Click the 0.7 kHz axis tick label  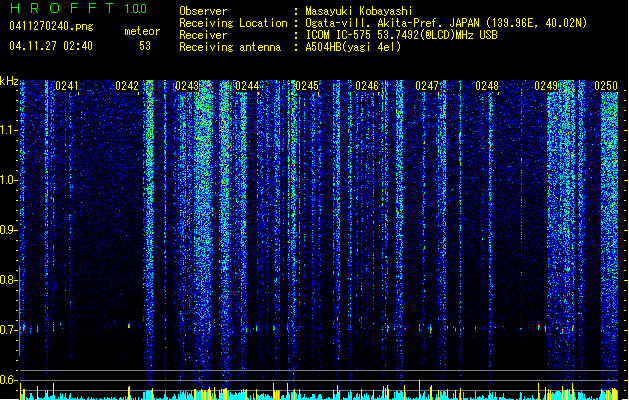(x=8, y=330)
